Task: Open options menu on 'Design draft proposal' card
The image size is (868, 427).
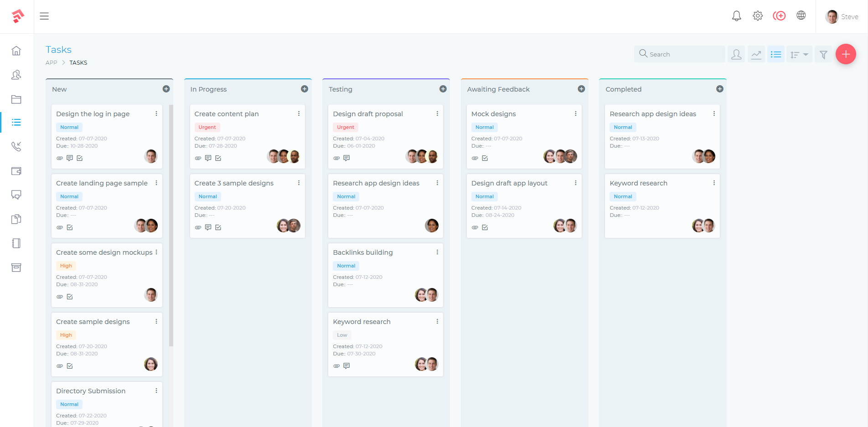Action: point(437,113)
